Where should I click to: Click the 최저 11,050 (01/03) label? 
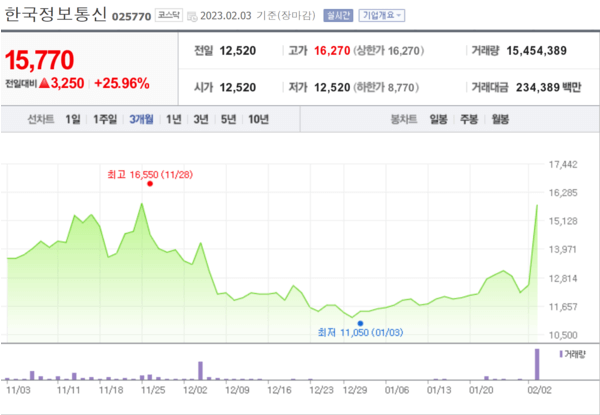point(360,332)
